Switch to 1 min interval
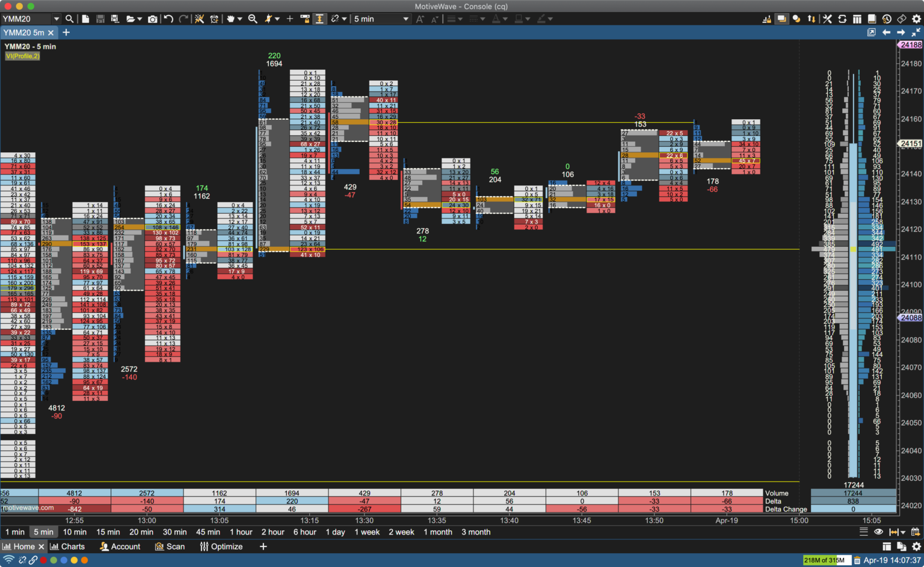Screen dimensions: 924x567 (x=15, y=532)
